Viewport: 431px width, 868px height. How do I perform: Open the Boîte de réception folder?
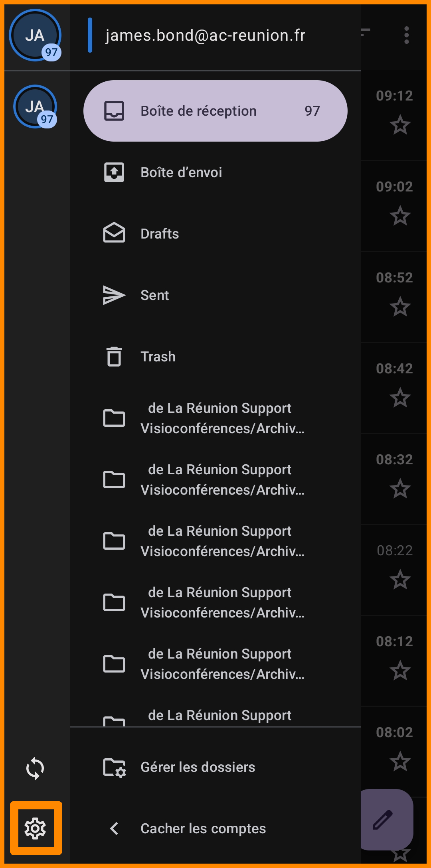coord(215,111)
